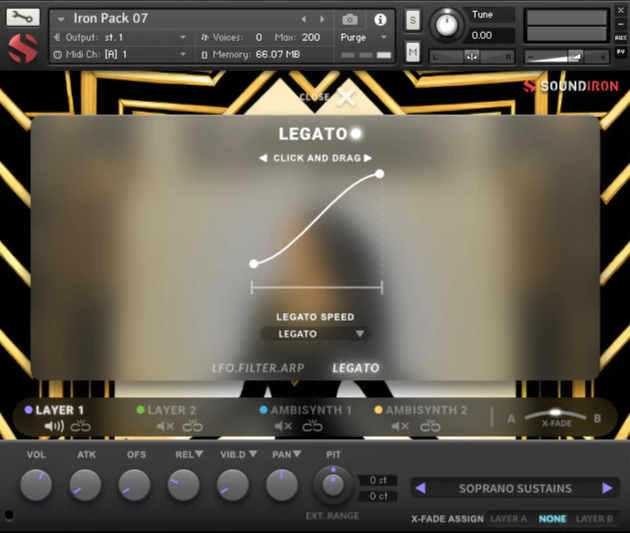Expand the REL knob dropdown arrow
630x533 pixels.
pyautogui.click(x=198, y=455)
